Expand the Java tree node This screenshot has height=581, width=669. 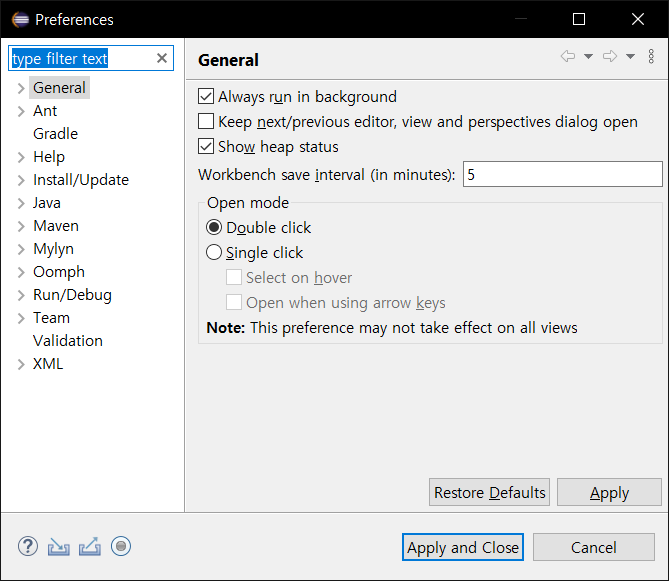click(21, 203)
